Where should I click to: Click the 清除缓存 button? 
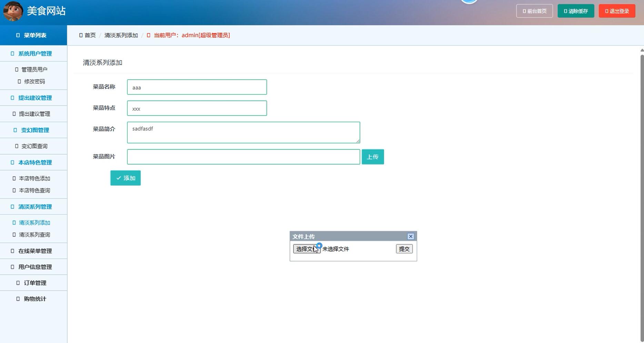tap(576, 11)
